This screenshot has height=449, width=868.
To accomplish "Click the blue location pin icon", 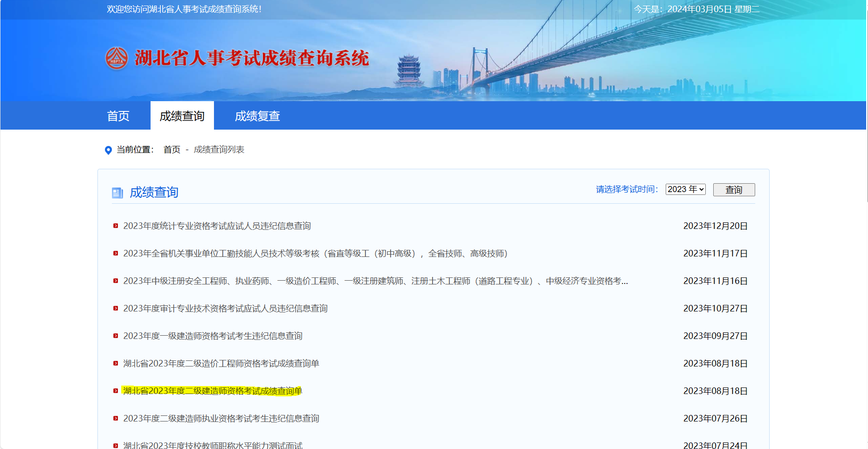I will point(108,150).
